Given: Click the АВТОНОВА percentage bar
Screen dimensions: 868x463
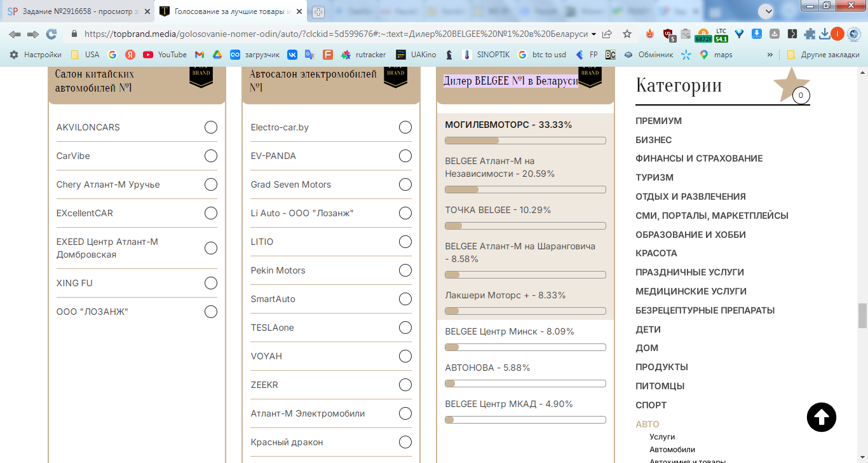Looking at the screenshot, I should (x=526, y=384).
